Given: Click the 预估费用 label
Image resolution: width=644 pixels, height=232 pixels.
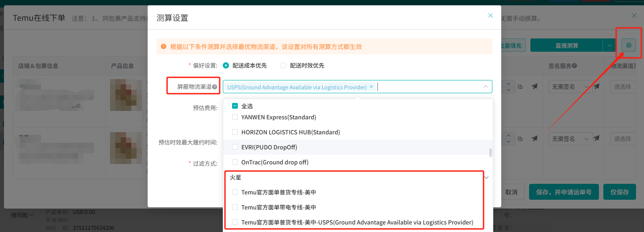Looking at the screenshot, I should coord(205,108).
